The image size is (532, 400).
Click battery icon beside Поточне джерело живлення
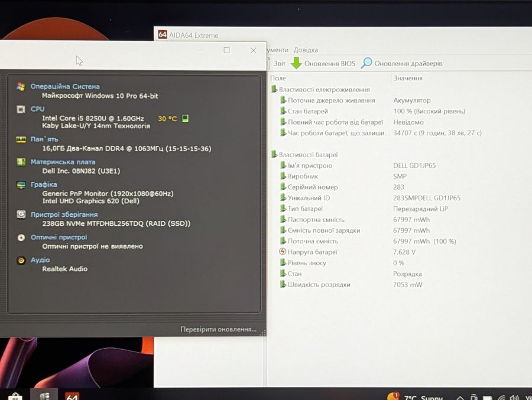pyautogui.click(x=283, y=100)
